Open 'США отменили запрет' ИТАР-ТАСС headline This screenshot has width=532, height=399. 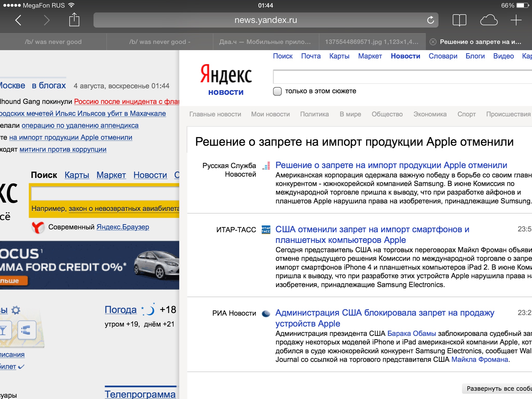372,235
